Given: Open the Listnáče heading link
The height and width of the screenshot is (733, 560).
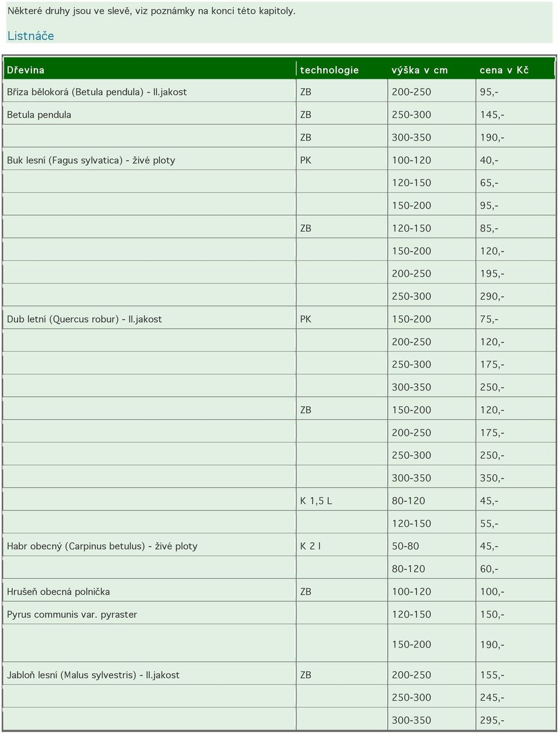Looking at the screenshot, I should point(30,36).
